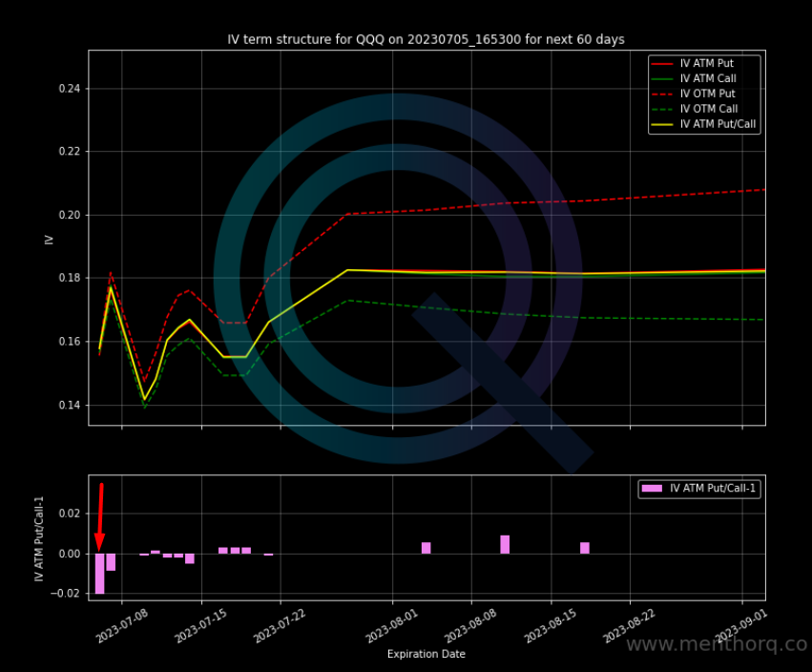Click the 2023-09-01 date label

[741, 626]
